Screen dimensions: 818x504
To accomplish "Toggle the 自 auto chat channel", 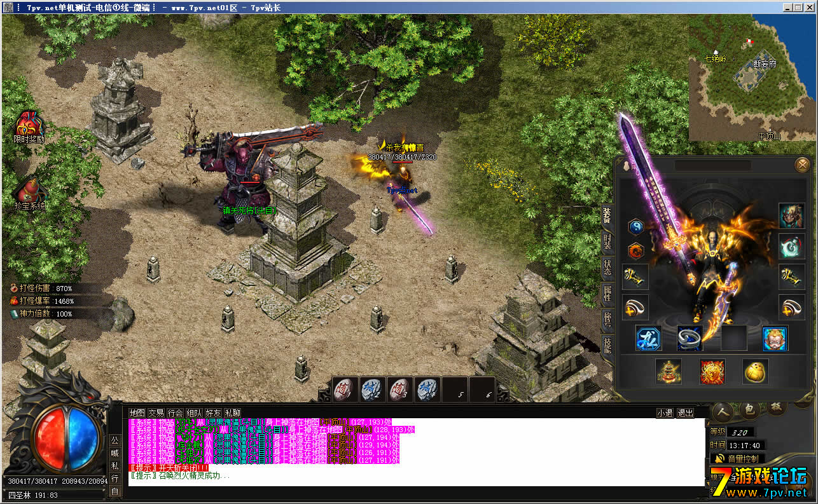I will [115, 491].
